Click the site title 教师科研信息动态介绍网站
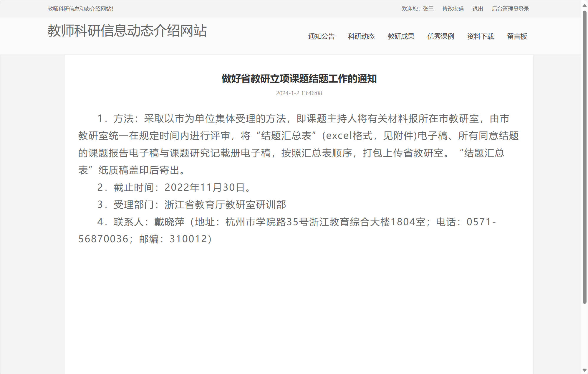This screenshot has height=374, width=588. (127, 31)
